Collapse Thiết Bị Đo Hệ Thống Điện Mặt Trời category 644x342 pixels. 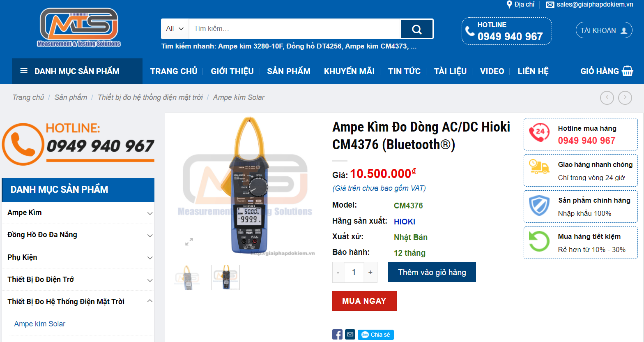(x=150, y=301)
